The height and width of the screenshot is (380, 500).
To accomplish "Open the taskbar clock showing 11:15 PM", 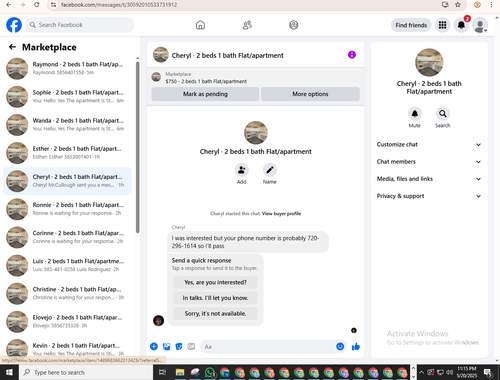I will (467, 372).
